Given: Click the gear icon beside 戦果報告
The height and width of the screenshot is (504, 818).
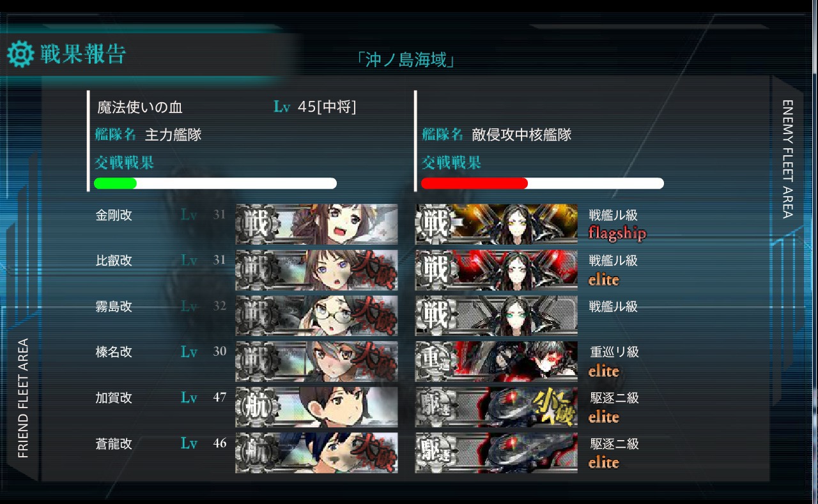Looking at the screenshot, I should tap(20, 55).
